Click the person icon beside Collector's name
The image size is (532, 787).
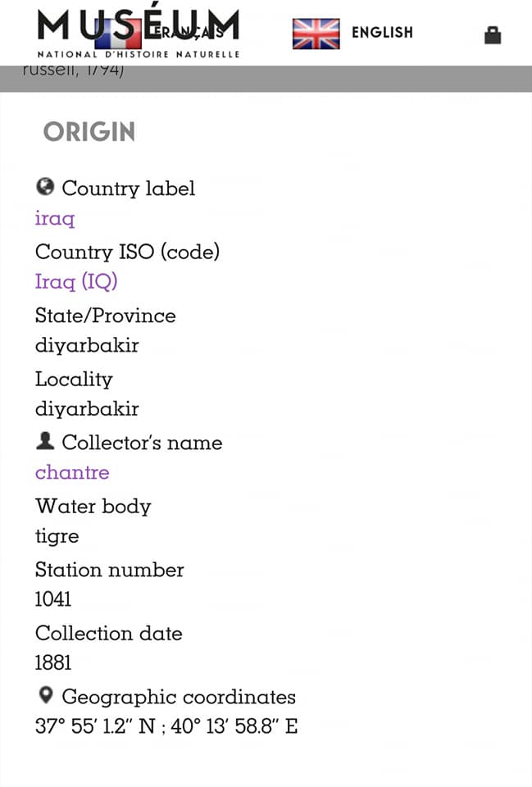tap(45, 441)
